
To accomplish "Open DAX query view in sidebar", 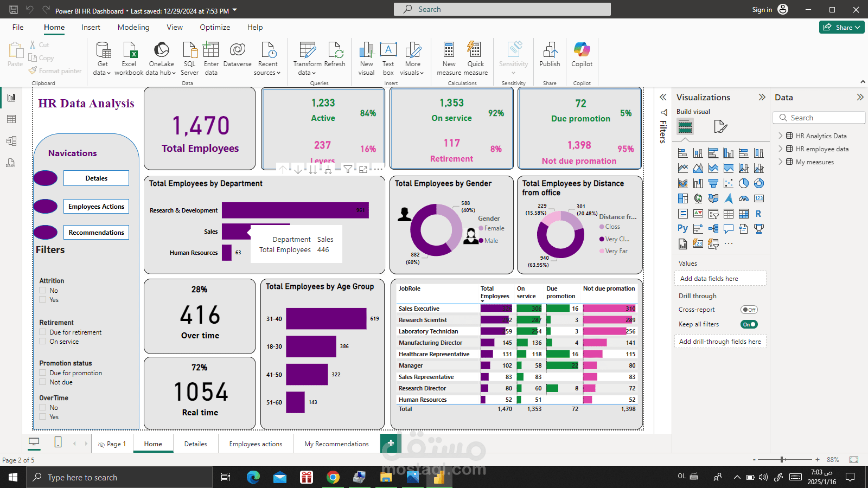I will point(11,163).
